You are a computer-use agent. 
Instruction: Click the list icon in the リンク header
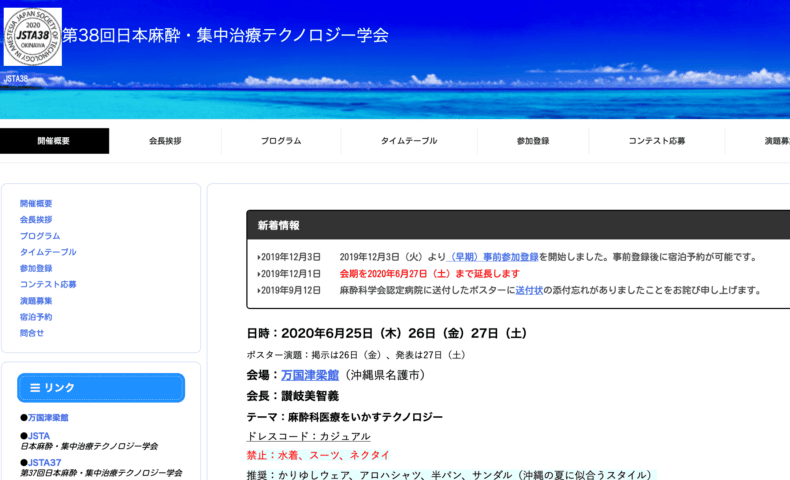(35, 388)
